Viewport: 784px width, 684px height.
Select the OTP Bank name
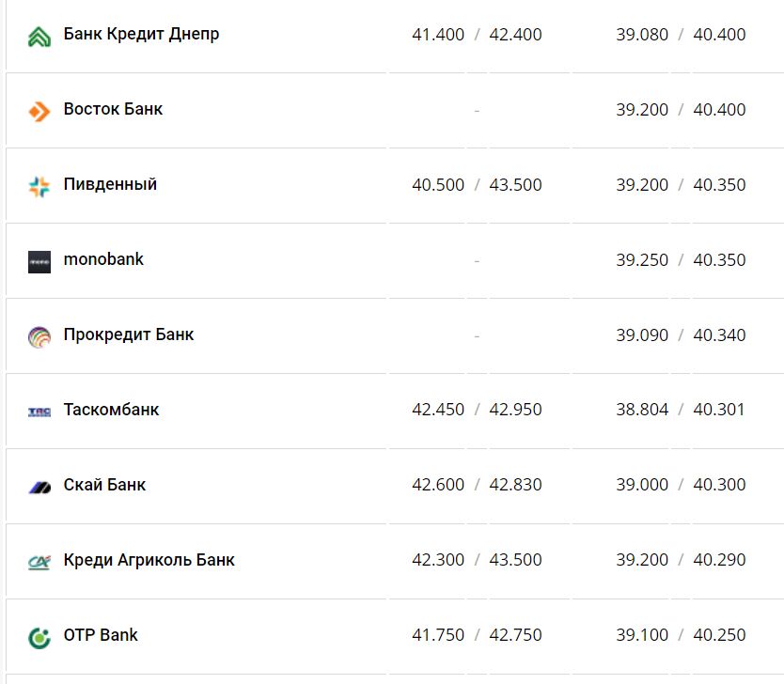[101, 635]
